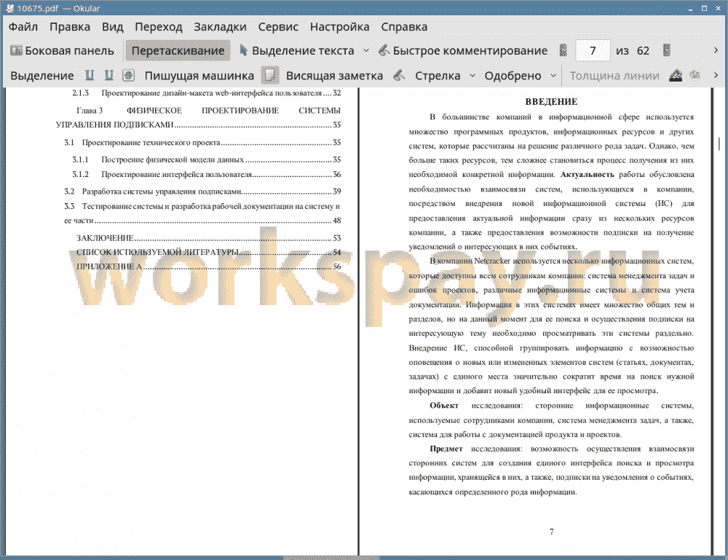The image size is (728, 560).
Task: Go to the previous page using the up arrow icon
Action: (563, 50)
